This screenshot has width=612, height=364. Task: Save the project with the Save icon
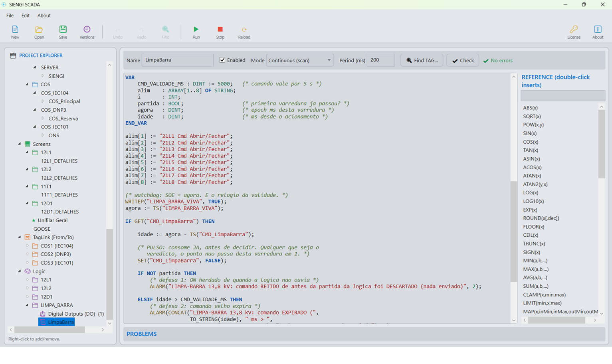[63, 29]
